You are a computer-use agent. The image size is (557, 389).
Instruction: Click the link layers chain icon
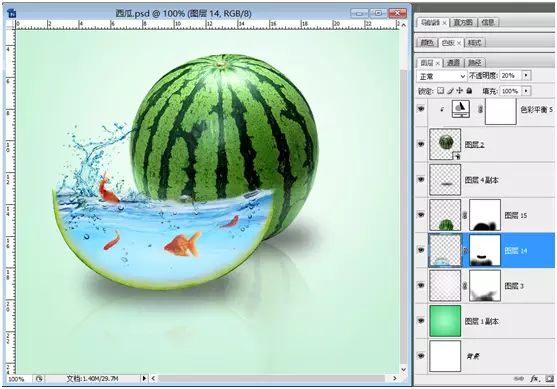coord(519,379)
